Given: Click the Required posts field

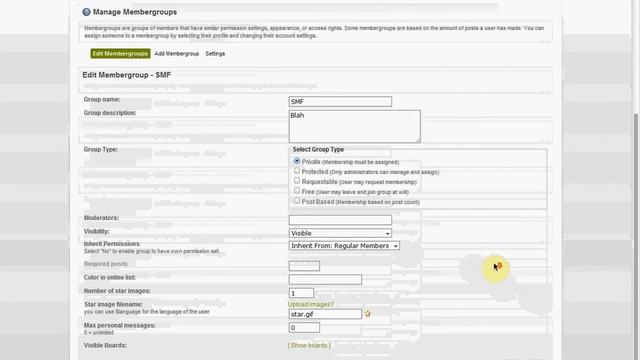Looking at the screenshot, I should coord(304,266).
